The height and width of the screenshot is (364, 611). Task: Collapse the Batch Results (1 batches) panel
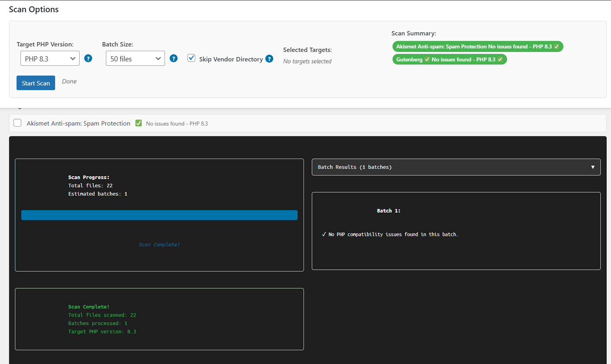pyautogui.click(x=456, y=167)
